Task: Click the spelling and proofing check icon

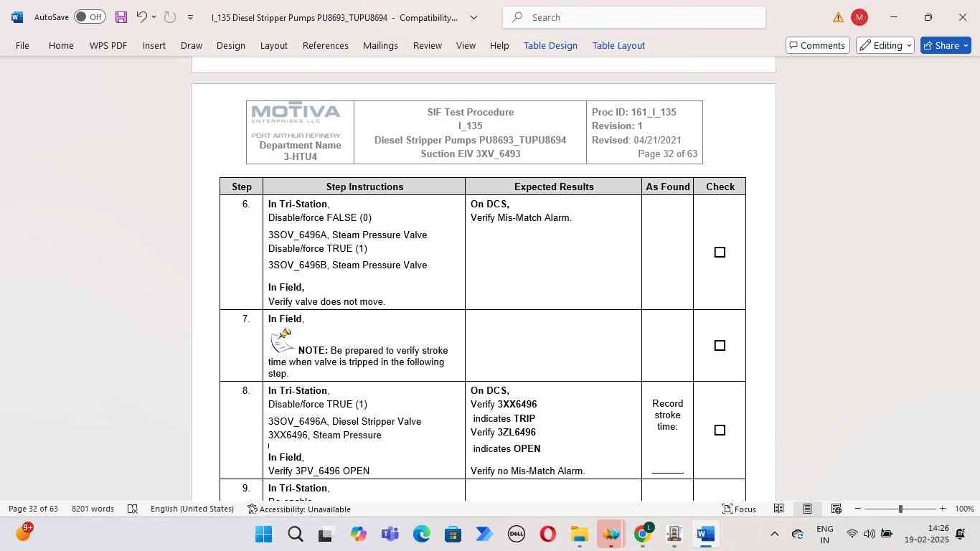Action: (x=133, y=509)
